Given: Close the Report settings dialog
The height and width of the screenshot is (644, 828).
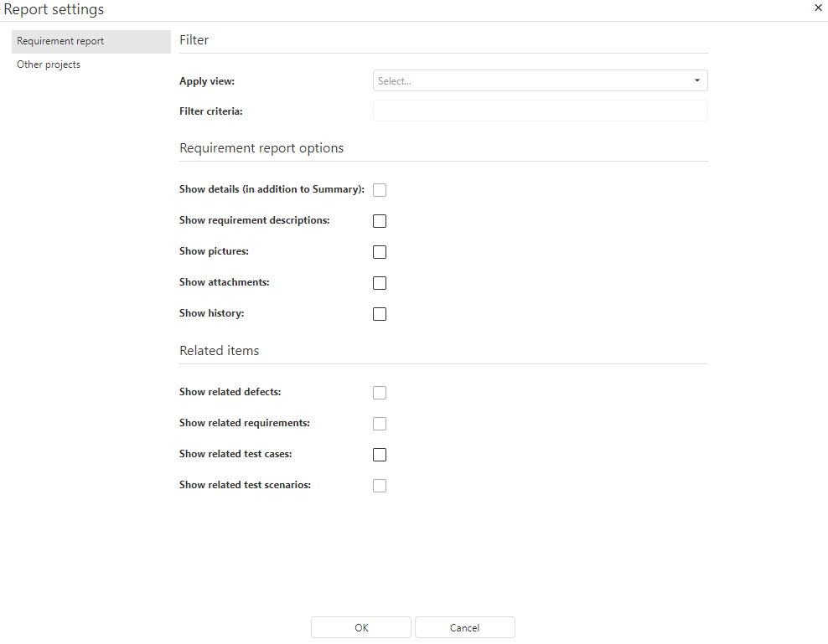Looking at the screenshot, I should [x=818, y=8].
